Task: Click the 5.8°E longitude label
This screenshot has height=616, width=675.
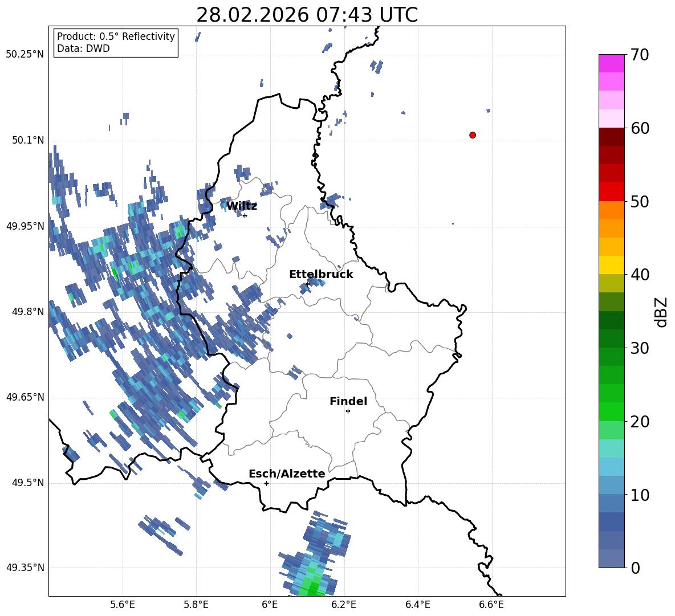Action: point(196,605)
